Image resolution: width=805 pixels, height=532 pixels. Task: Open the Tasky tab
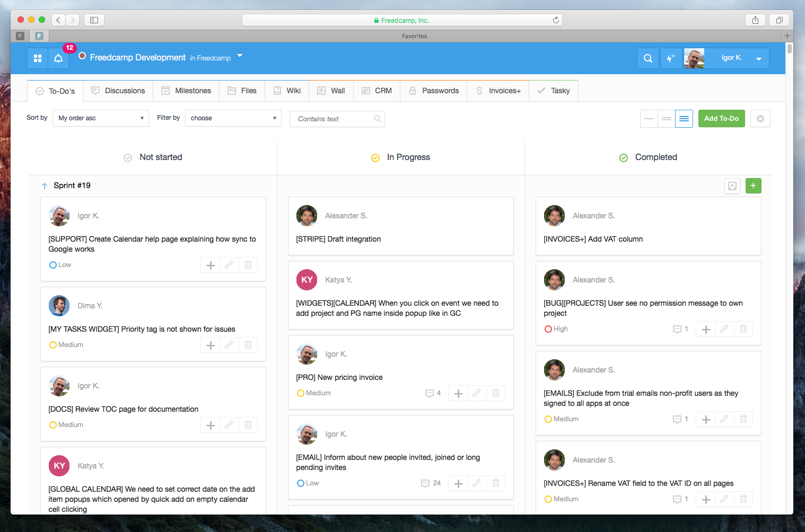pos(554,91)
